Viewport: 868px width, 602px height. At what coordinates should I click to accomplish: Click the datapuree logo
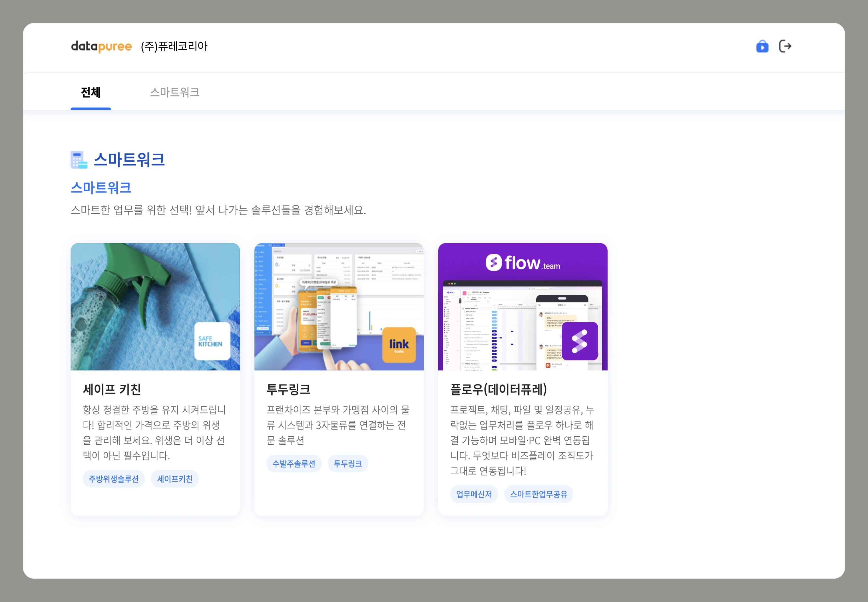101,46
